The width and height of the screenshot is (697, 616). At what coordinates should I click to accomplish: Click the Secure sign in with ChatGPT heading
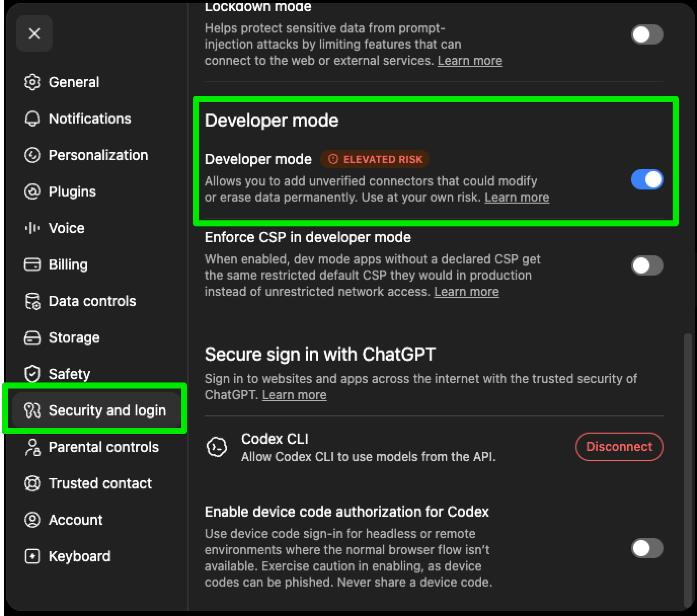pyautogui.click(x=320, y=354)
